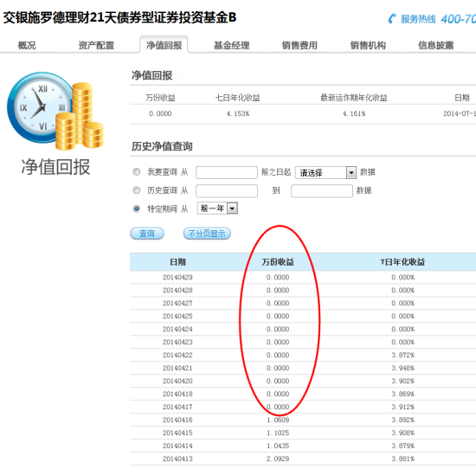Open the 销售费用 tab
The height and width of the screenshot is (468, 476).
pyautogui.click(x=299, y=45)
